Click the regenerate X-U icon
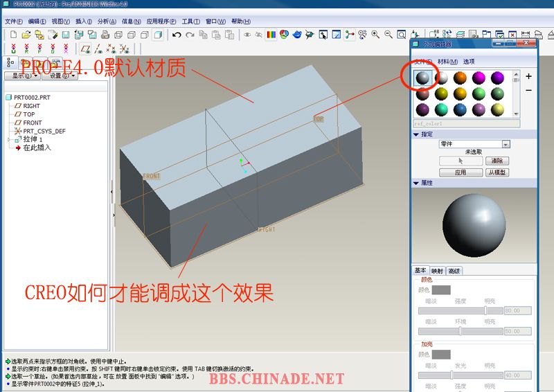 tap(13, 48)
